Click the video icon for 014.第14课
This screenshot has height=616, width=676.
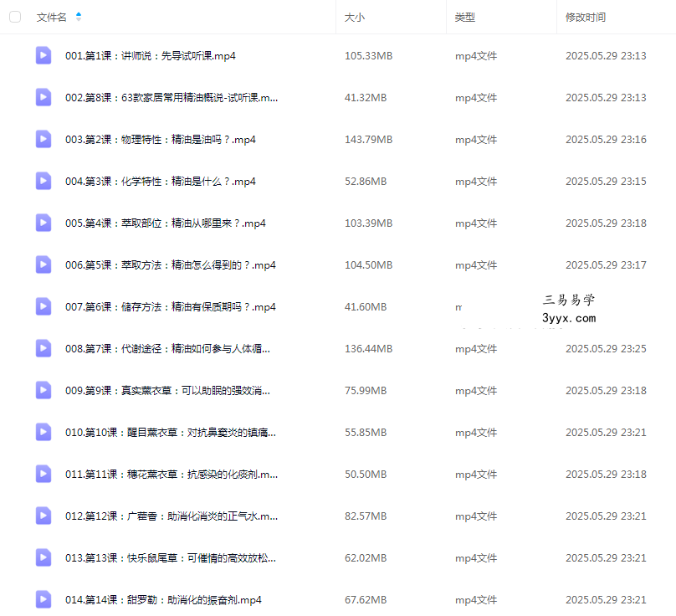click(x=44, y=599)
